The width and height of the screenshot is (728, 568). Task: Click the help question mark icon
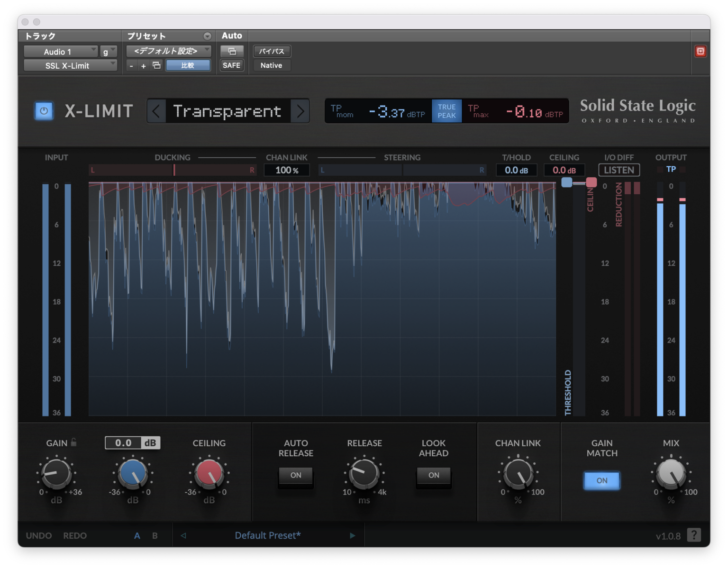[x=695, y=535]
